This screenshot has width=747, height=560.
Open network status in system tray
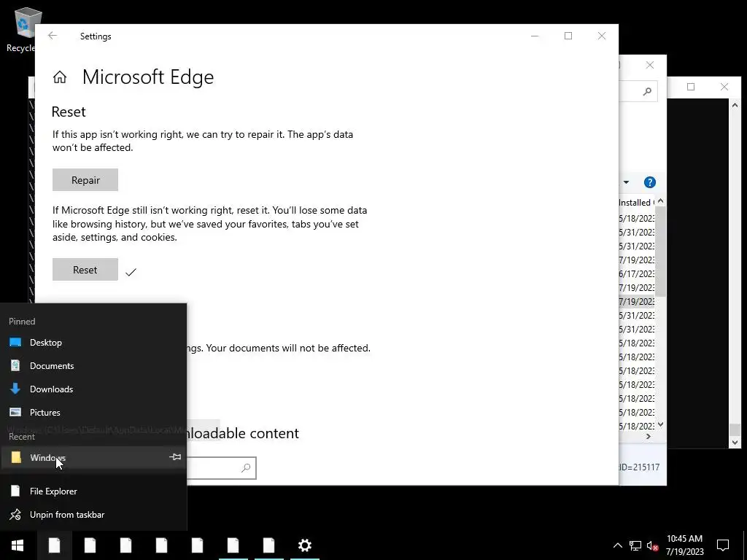635,545
